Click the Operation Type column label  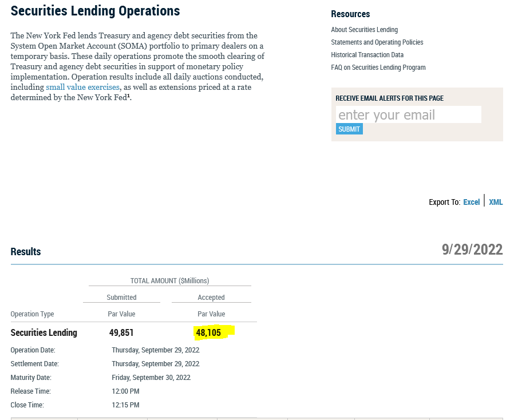(32, 314)
